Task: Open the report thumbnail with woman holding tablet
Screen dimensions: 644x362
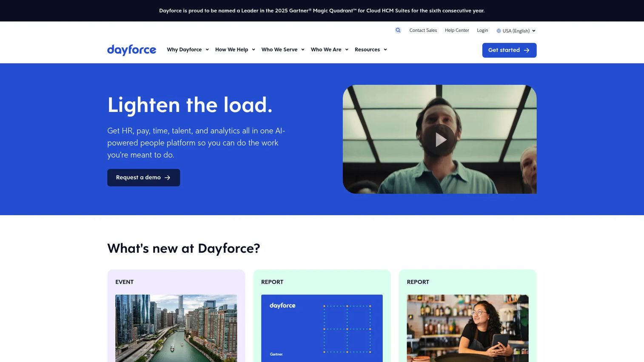Action: tap(467, 328)
